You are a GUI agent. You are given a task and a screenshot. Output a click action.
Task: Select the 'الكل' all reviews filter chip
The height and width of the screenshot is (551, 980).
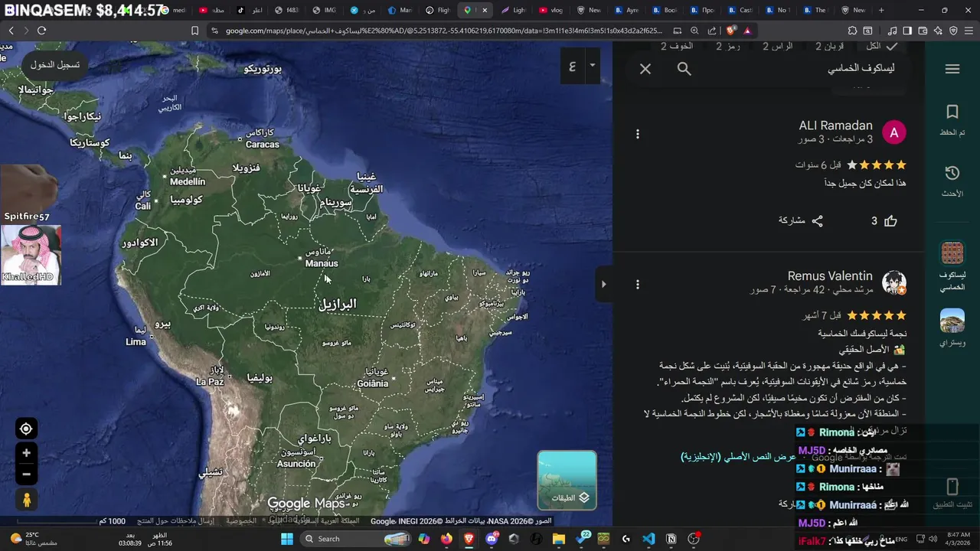[x=881, y=47]
